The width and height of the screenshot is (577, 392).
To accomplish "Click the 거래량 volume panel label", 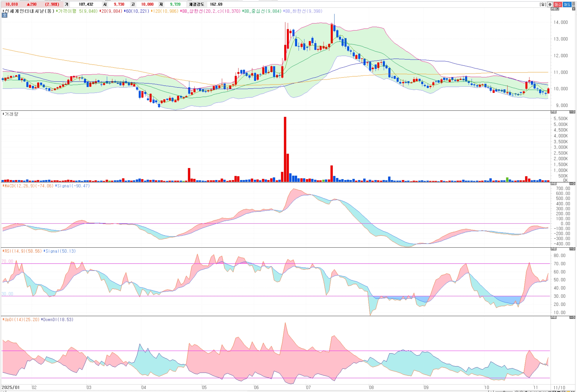I will click(11, 114).
